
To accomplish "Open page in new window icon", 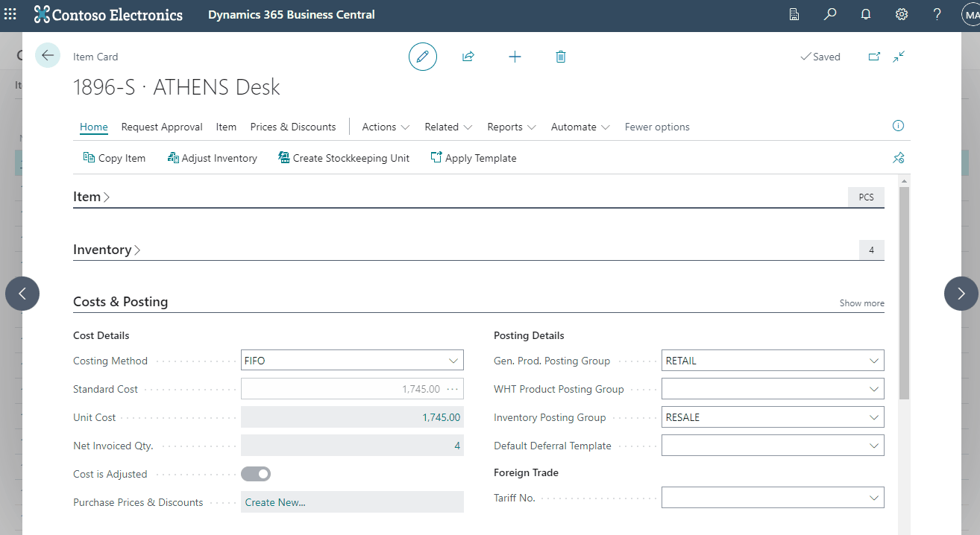I will click(x=874, y=57).
